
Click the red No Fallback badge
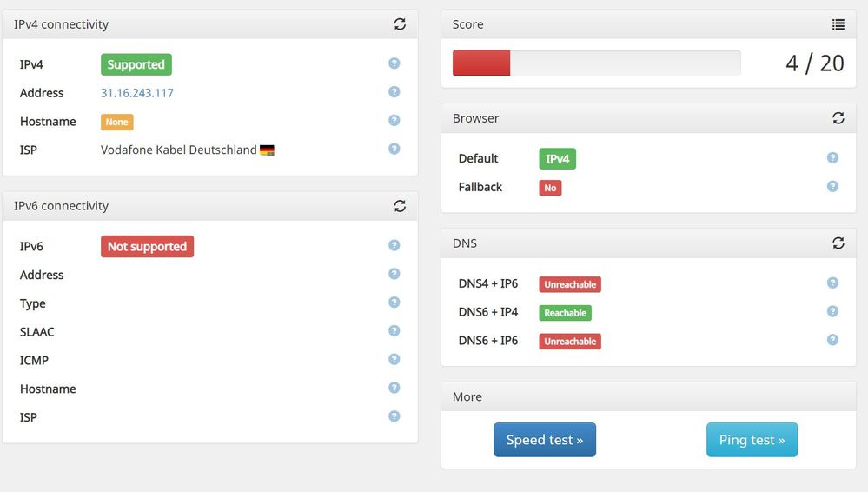550,188
